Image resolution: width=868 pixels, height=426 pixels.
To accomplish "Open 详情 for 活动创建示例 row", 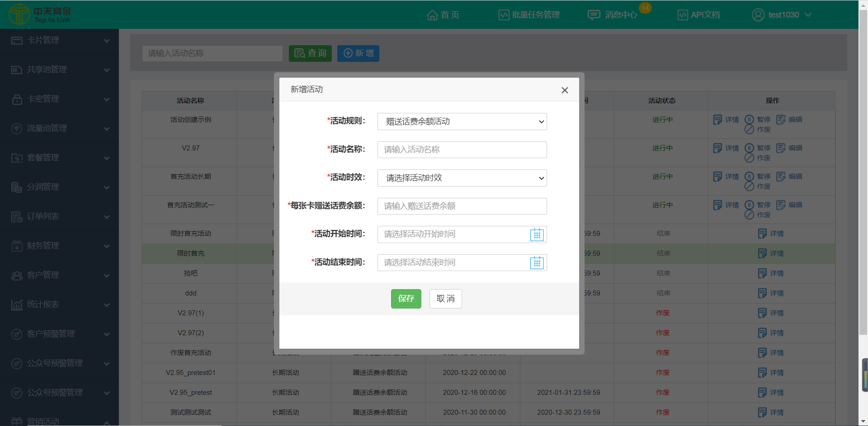I will point(726,120).
